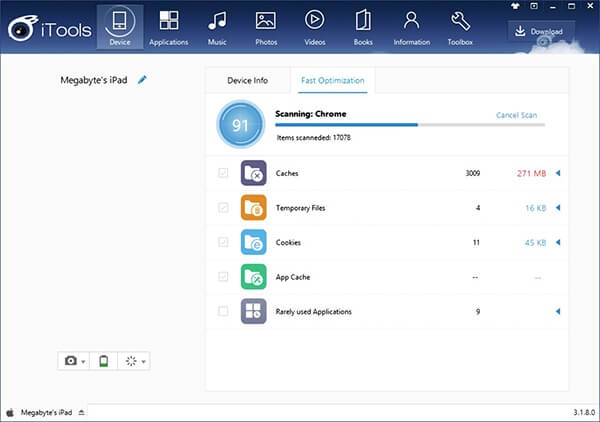Click the 16 KB temporary files size
This screenshot has height=422, width=600.
pos(536,208)
